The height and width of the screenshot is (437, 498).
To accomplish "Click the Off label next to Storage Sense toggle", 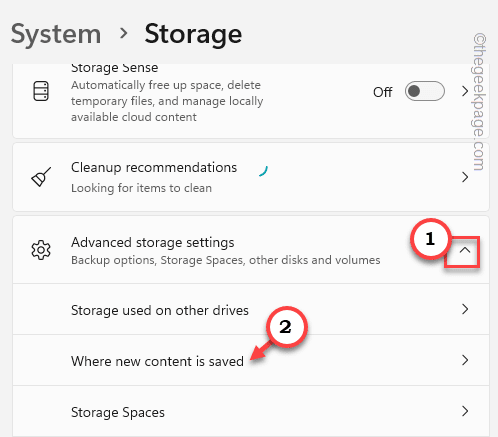I will (x=382, y=92).
